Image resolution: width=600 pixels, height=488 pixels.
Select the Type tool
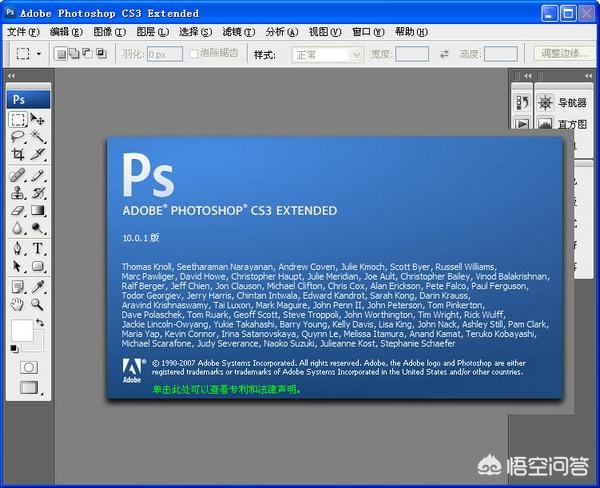(38, 248)
